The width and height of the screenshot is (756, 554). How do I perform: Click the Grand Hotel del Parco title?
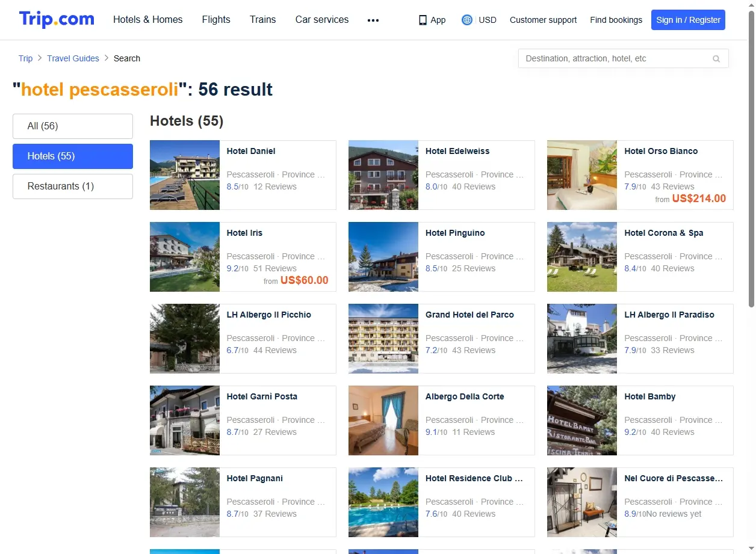(469, 315)
